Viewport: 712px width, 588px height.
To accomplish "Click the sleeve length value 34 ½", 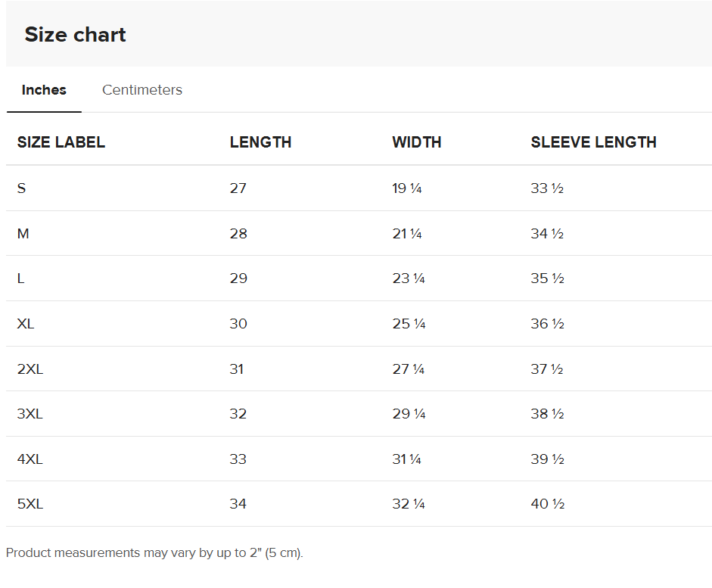I will (x=547, y=234).
